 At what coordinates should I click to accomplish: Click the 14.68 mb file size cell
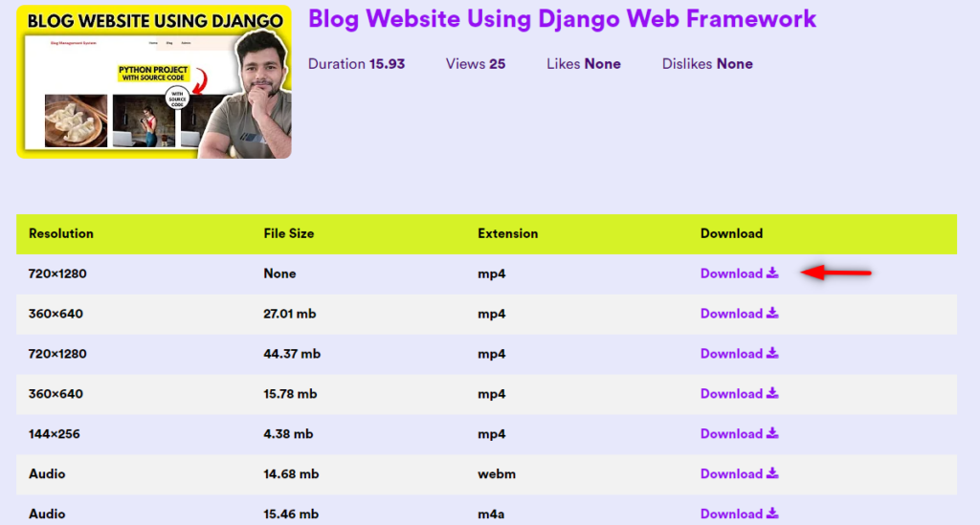click(x=291, y=473)
